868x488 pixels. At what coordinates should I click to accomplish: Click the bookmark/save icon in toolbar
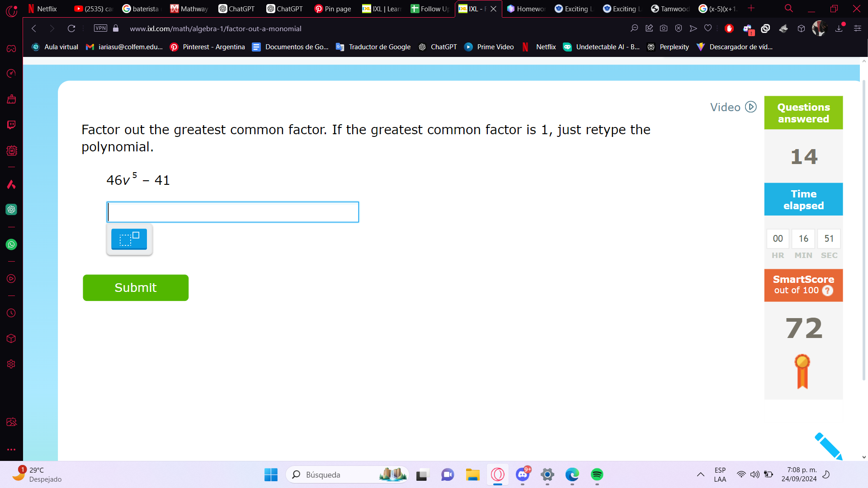click(708, 28)
